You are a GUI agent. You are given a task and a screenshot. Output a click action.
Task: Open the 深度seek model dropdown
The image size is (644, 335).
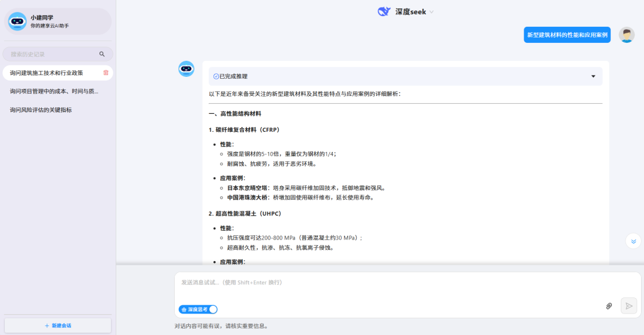click(432, 12)
